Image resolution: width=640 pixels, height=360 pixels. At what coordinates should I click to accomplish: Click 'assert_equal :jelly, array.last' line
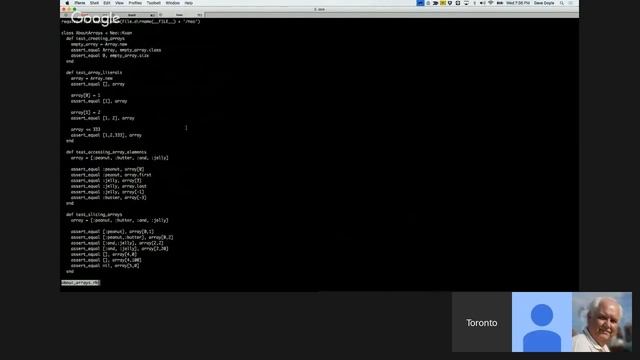click(x=109, y=186)
